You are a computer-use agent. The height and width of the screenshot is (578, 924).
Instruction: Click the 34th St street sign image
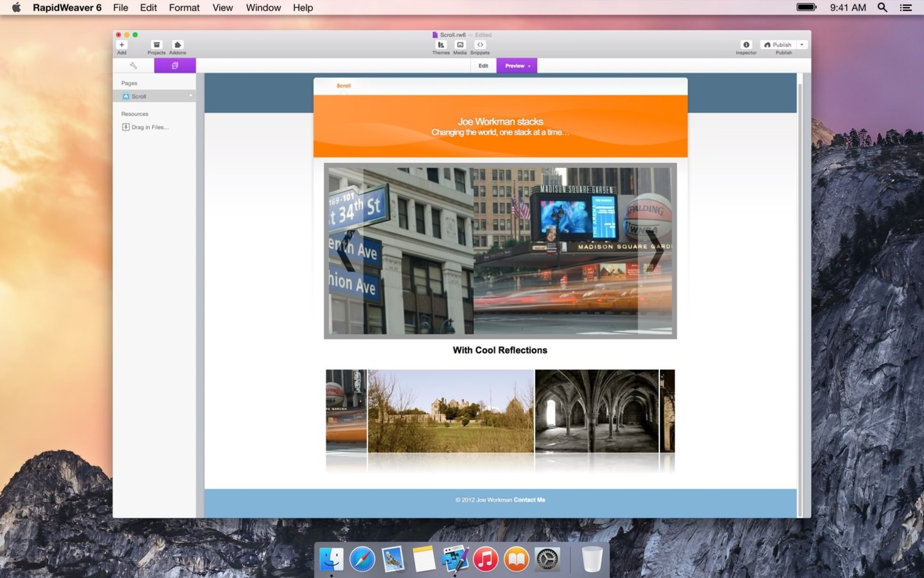[x=401, y=251]
